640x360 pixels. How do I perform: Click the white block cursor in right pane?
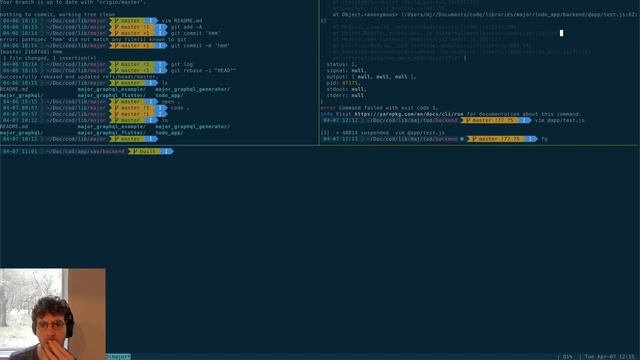click(x=562, y=33)
